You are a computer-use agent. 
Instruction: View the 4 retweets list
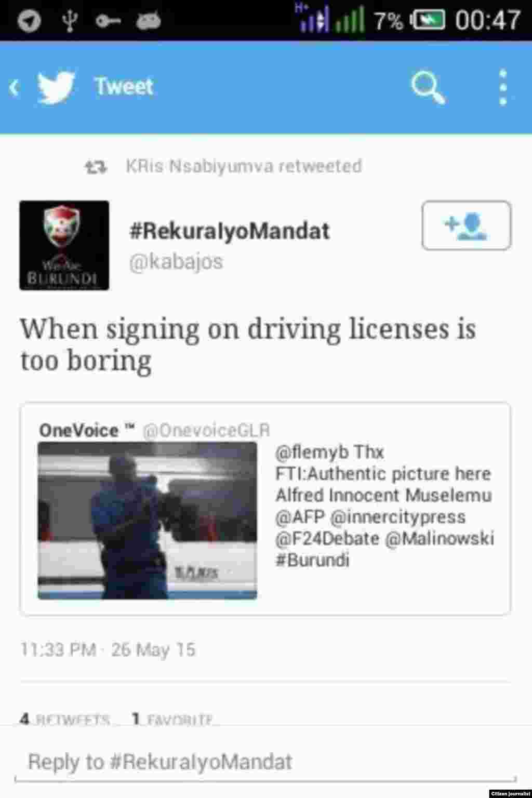pyautogui.click(x=65, y=719)
